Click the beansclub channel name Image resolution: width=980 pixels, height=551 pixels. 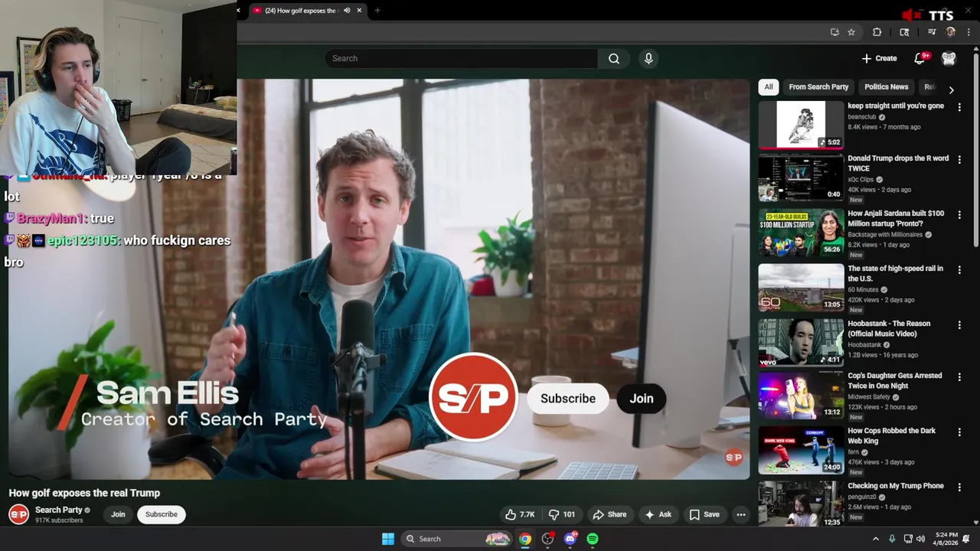(x=861, y=117)
